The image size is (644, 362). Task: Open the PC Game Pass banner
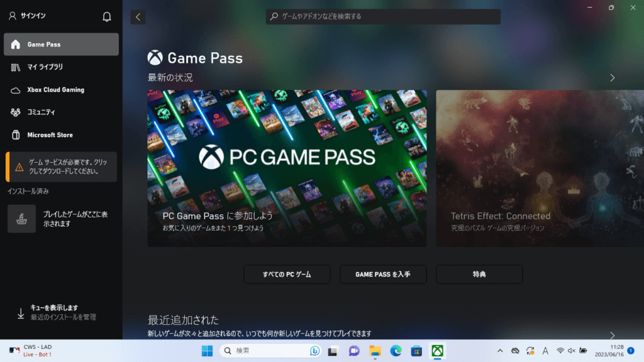click(287, 168)
